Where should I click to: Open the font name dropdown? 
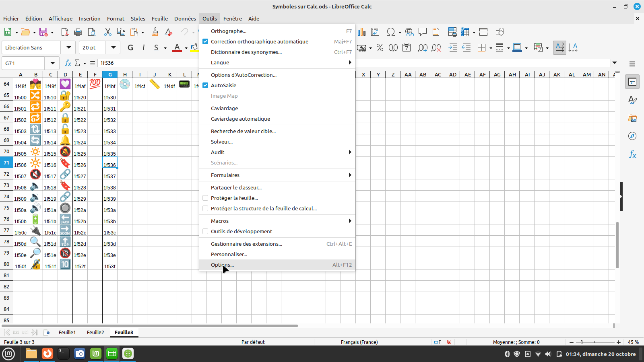click(69, 47)
